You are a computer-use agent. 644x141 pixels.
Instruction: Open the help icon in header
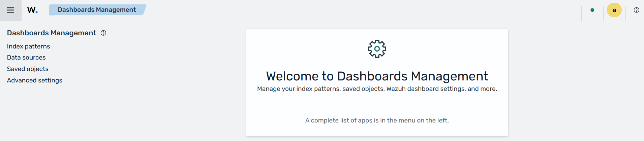(x=636, y=10)
